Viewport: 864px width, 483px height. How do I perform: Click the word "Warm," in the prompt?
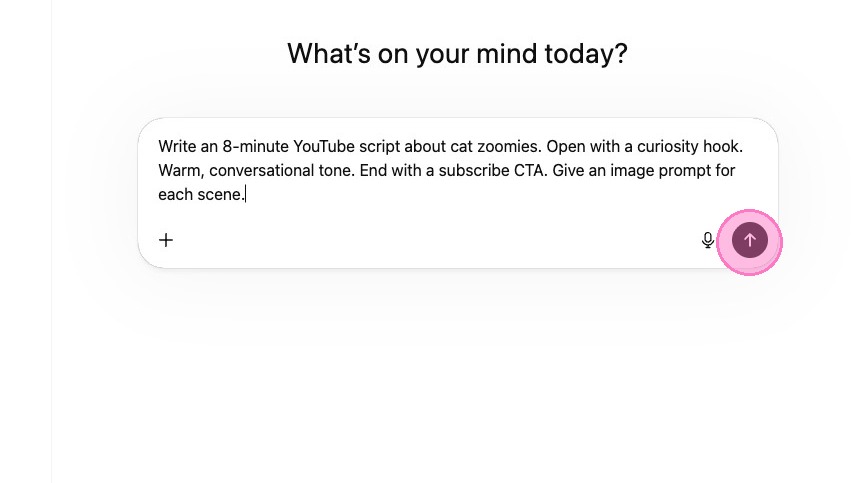(x=180, y=170)
